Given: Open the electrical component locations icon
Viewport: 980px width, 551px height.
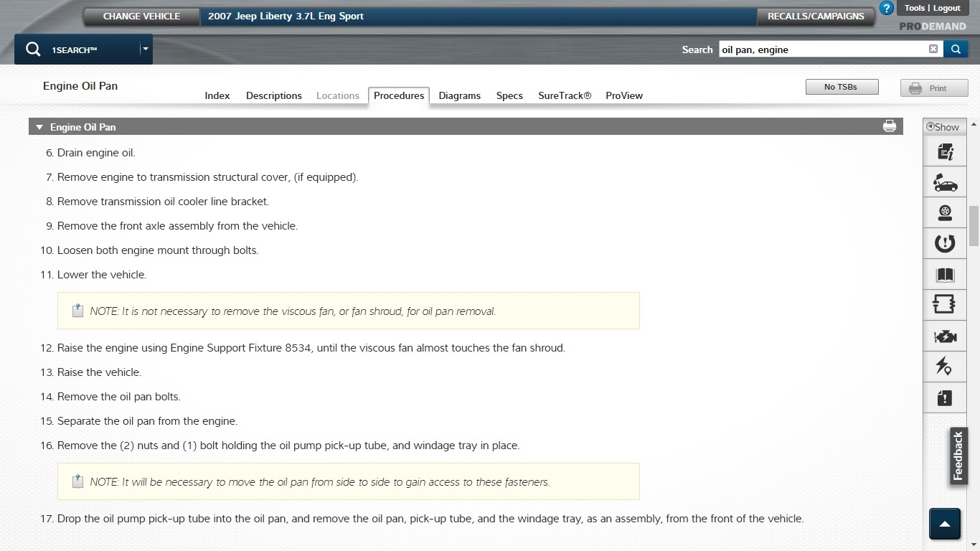Looking at the screenshot, I should click(x=945, y=367).
